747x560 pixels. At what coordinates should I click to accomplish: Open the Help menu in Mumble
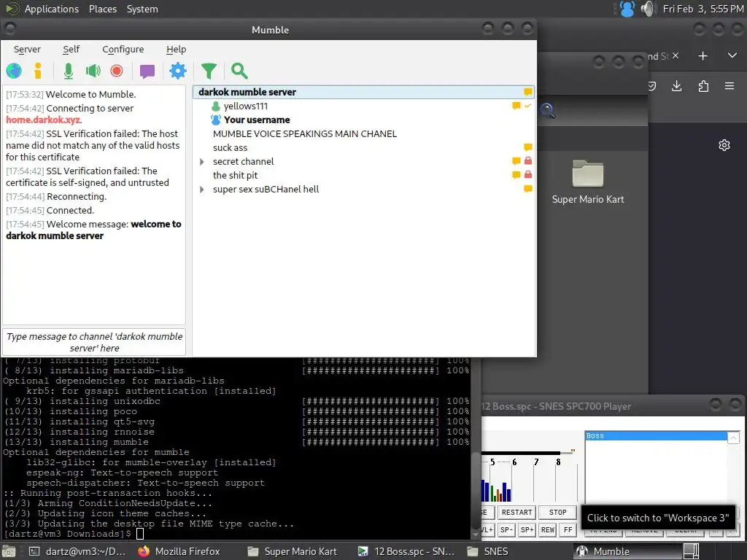(176, 49)
